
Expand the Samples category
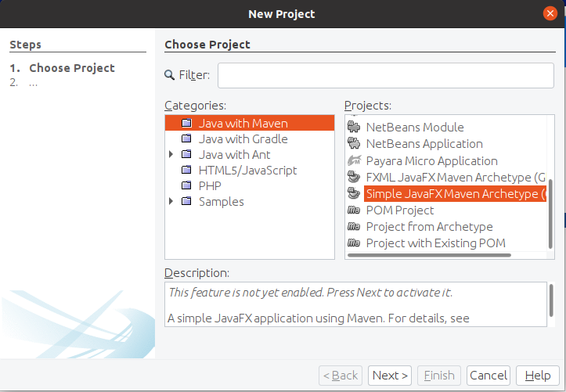pos(171,202)
